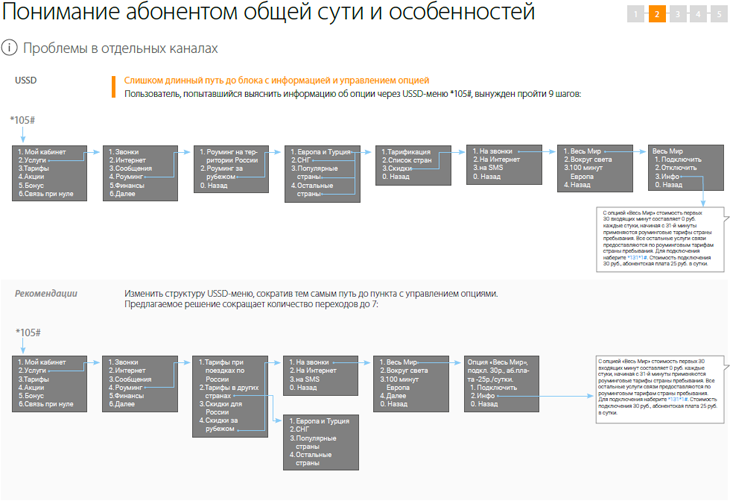The width and height of the screenshot is (730, 501).
Task: Select the orange heading Слишком длинный путь до блока
Action: coord(277,80)
